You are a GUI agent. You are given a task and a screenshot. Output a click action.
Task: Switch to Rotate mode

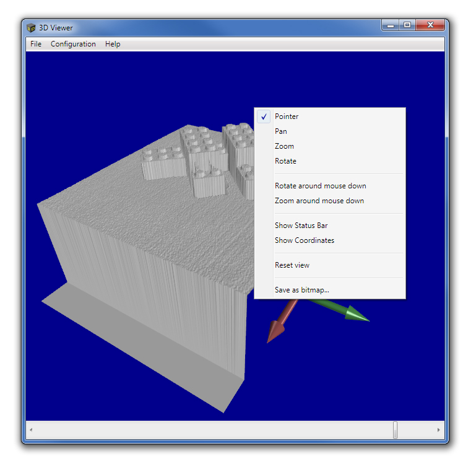pos(285,161)
